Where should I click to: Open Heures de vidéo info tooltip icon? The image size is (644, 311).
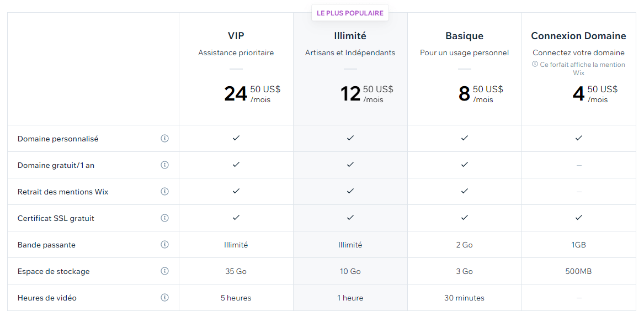click(164, 297)
